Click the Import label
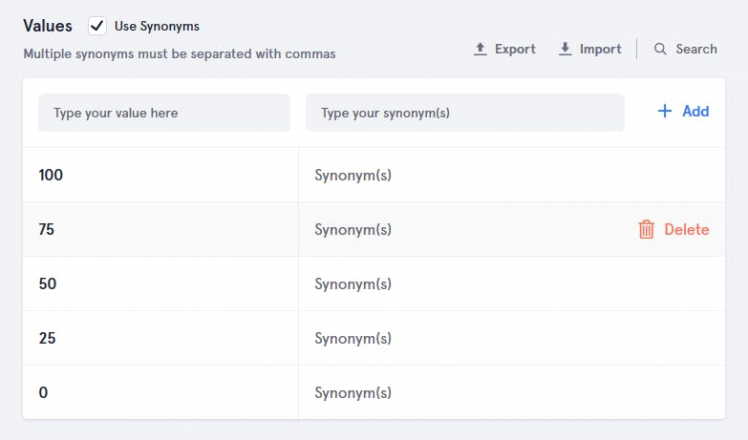This screenshot has width=748, height=440. pyautogui.click(x=600, y=49)
